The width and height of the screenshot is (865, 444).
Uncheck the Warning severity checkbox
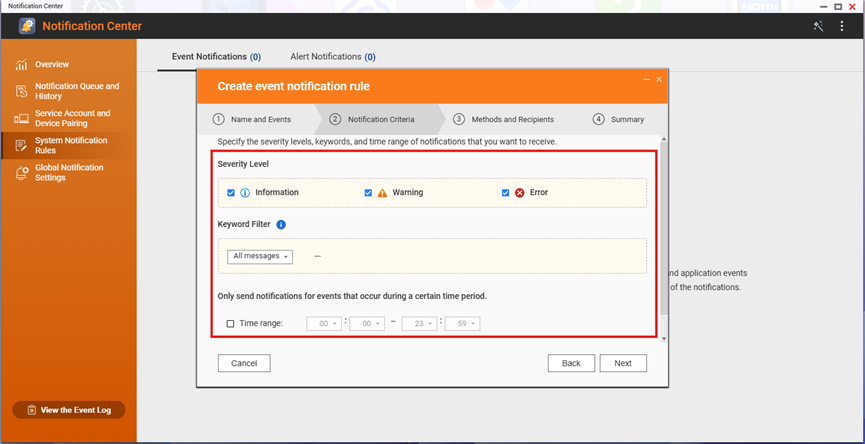point(368,193)
